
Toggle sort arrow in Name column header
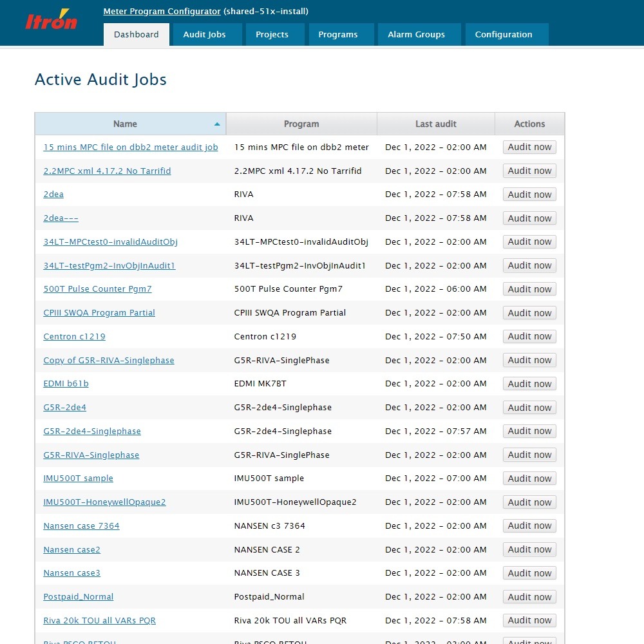pyautogui.click(x=217, y=124)
